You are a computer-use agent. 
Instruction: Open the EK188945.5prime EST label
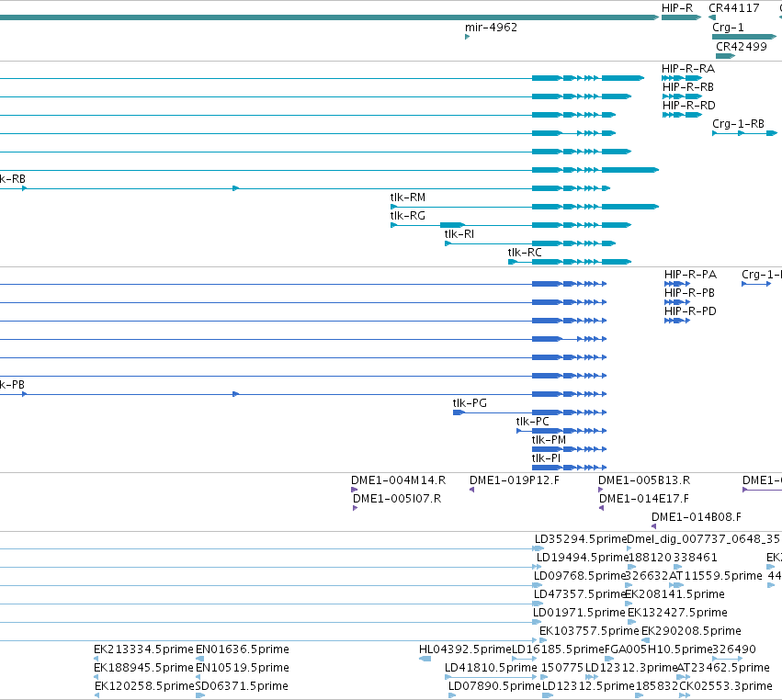(143, 668)
